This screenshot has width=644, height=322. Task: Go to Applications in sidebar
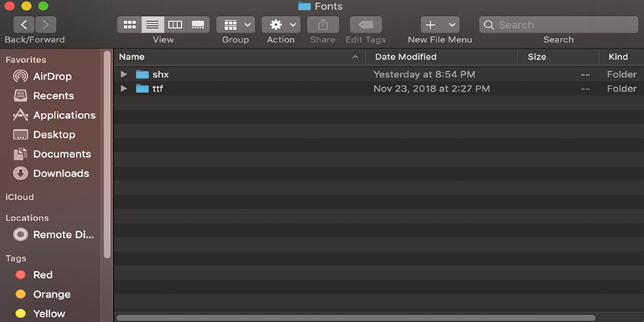[64, 115]
